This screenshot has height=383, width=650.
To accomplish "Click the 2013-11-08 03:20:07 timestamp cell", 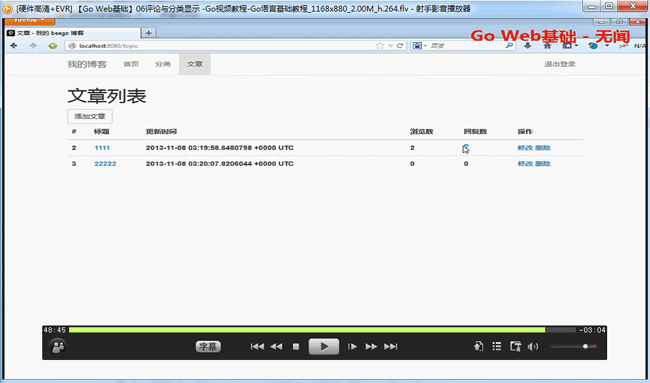I will tap(220, 163).
